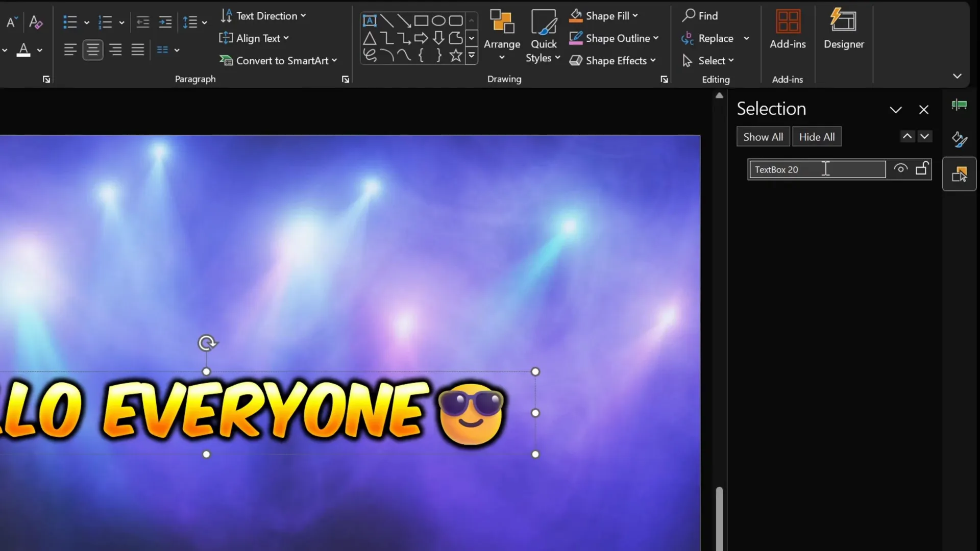Image resolution: width=980 pixels, height=551 pixels.
Task: Select the Arrow line shape
Action: coord(404,21)
